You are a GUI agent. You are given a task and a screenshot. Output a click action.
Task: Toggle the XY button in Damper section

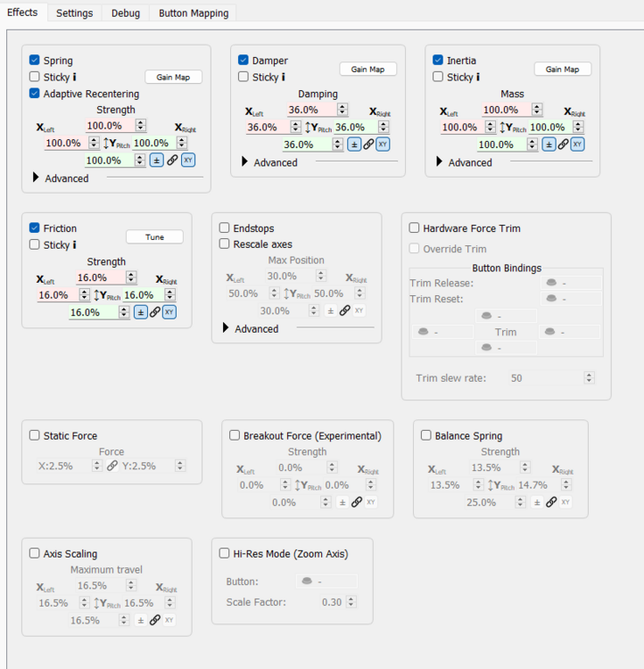tap(382, 145)
